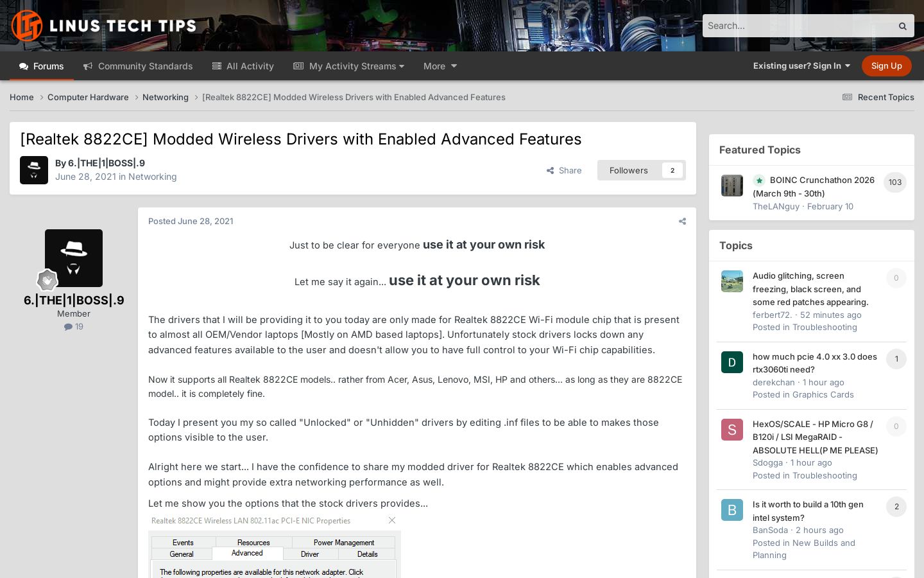Navigate to Home breadcrumb

(x=22, y=97)
